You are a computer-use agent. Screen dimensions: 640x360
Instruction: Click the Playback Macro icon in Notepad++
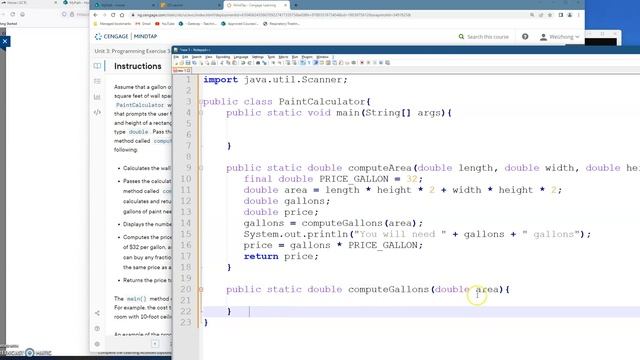(x=375, y=62)
